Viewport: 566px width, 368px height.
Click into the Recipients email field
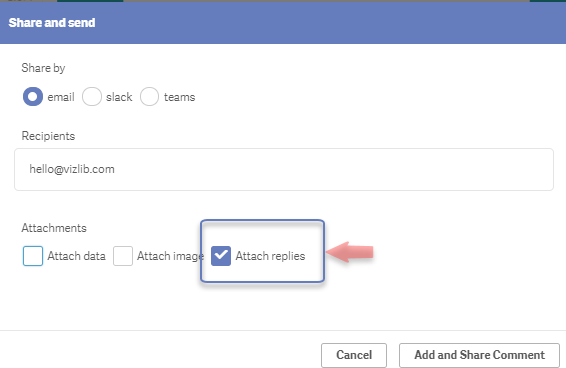point(284,169)
